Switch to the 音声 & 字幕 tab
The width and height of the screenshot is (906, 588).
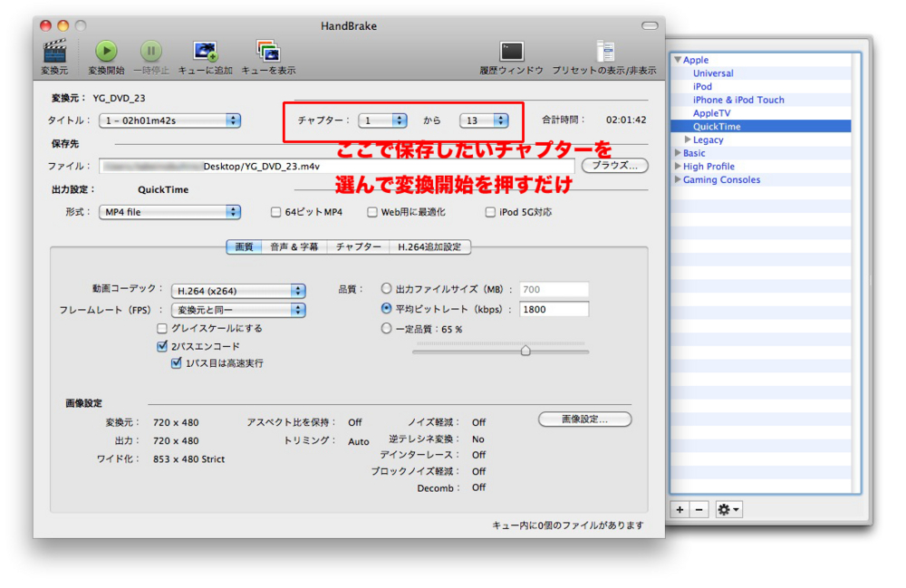point(294,246)
